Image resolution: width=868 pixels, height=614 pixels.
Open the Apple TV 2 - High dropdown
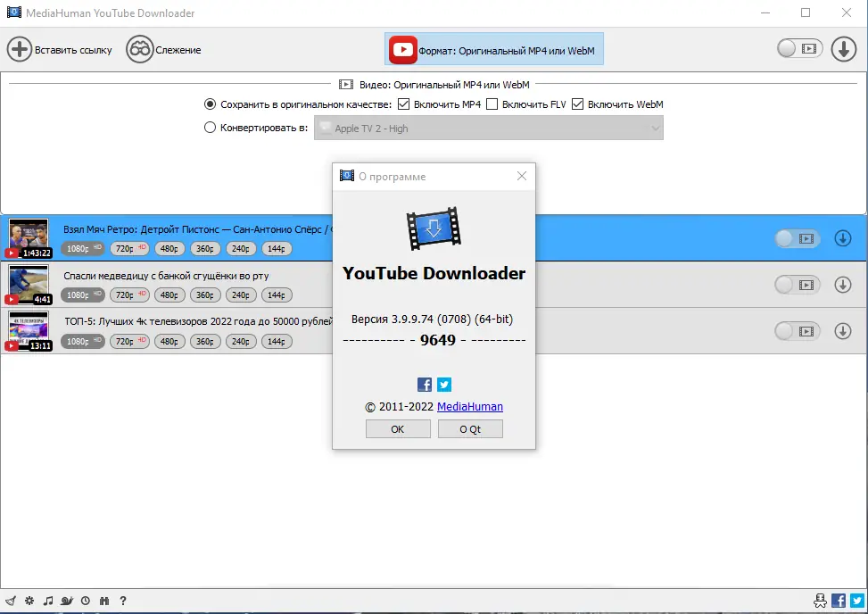point(489,128)
